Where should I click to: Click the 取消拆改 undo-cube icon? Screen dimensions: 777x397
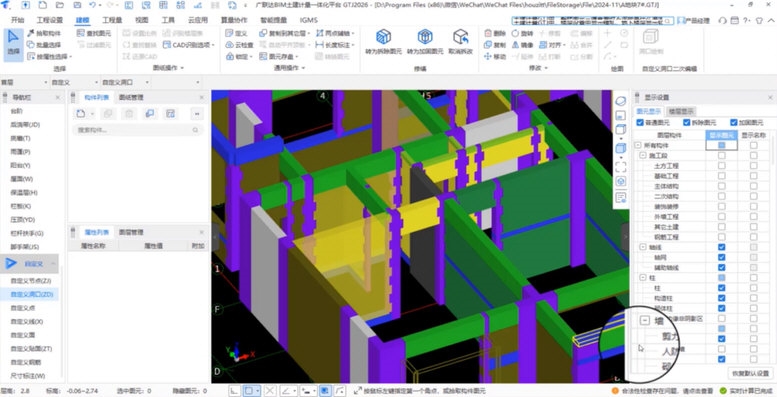point(460,42)
